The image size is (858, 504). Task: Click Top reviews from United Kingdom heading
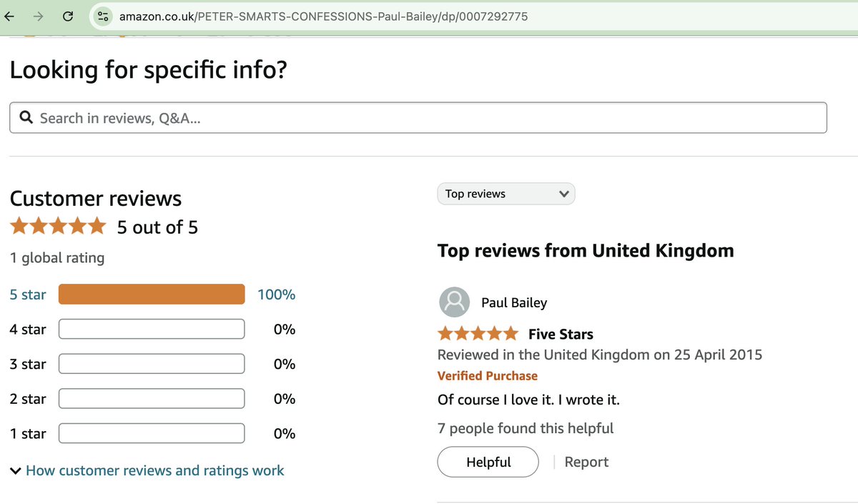(x=586, y=251)
